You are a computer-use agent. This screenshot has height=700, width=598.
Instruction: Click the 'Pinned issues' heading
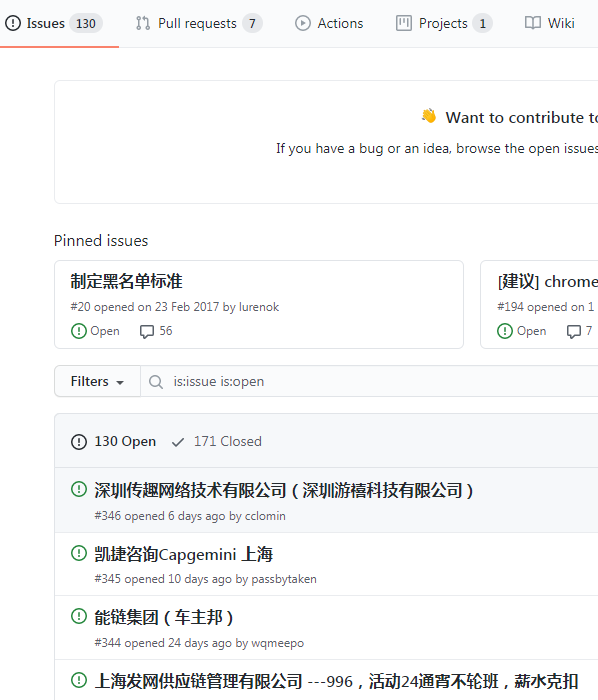point(101,241)
